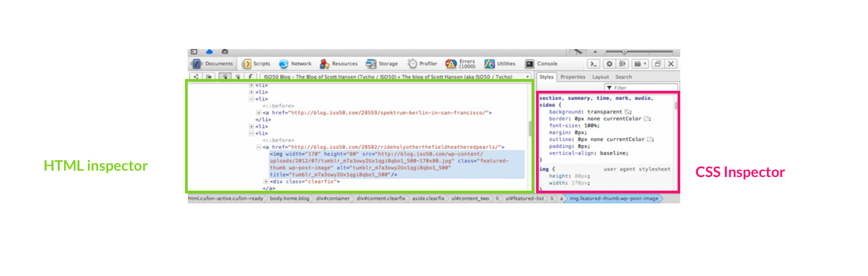This screenshot has width=868, height=276.
Task: Click the Documents pencil icon
Action: (196, 64)
